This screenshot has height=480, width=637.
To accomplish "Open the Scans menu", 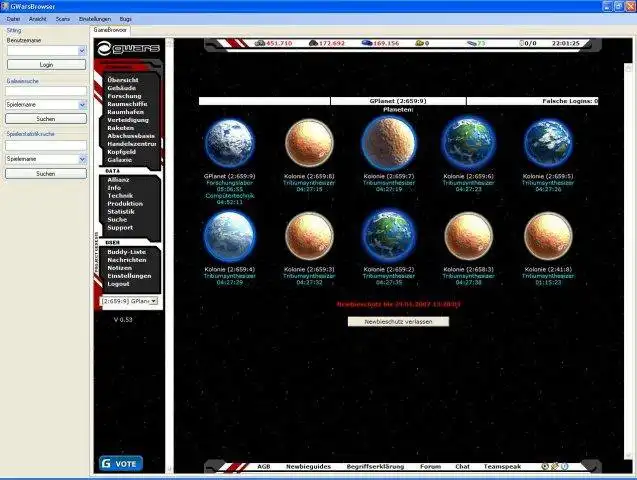I will 63,19.
